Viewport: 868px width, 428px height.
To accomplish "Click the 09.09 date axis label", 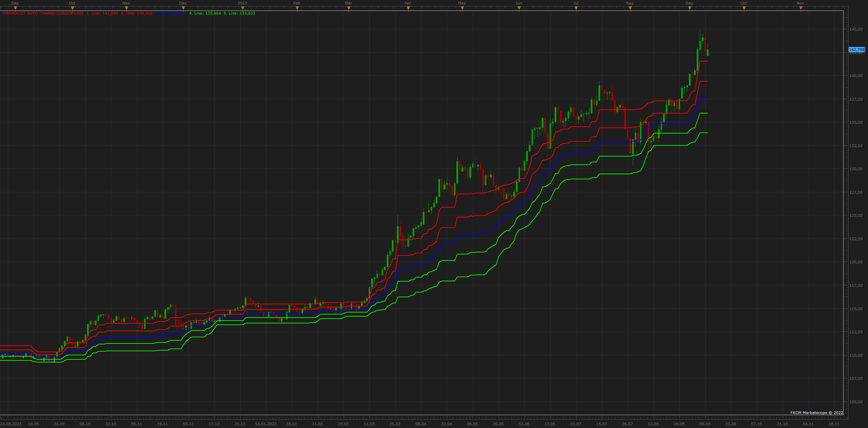I will click(x=705, y=424).
